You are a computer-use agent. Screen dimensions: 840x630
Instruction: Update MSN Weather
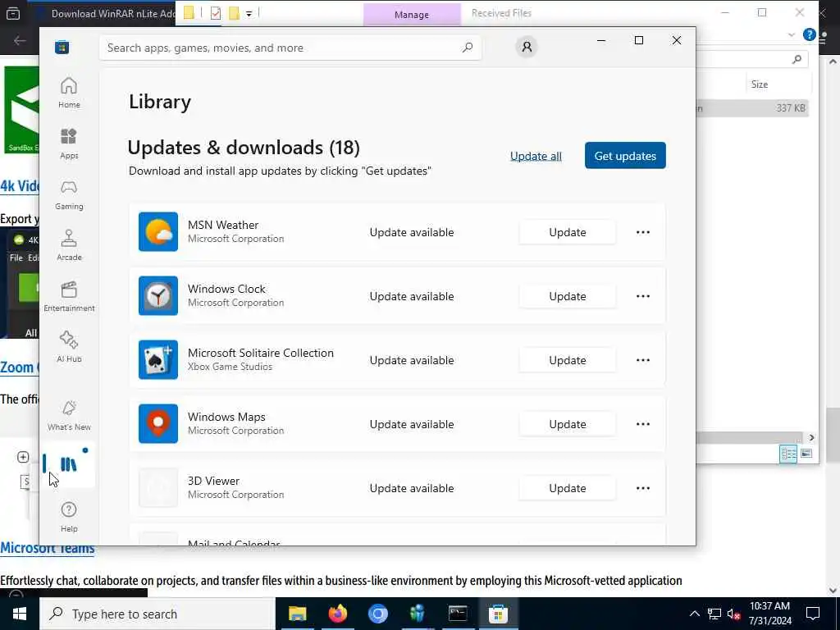pyautogui.click(x=568, y=232)
